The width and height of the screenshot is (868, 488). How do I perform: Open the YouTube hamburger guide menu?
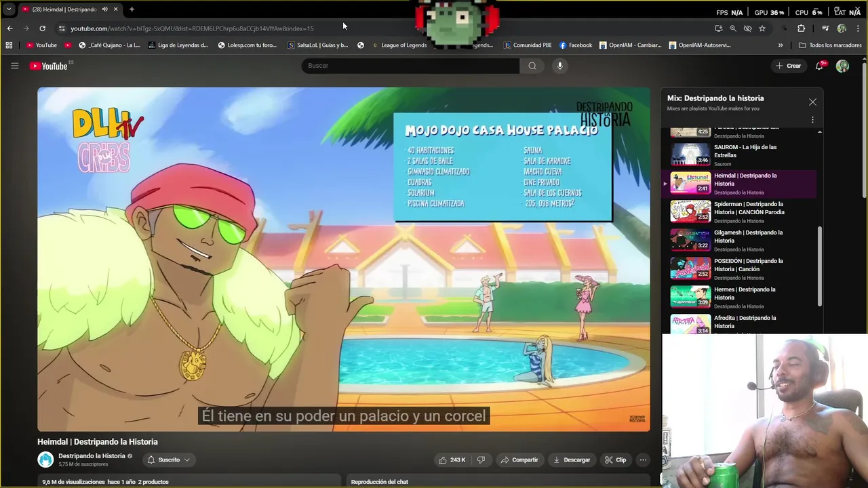click(x=14, y=66)
